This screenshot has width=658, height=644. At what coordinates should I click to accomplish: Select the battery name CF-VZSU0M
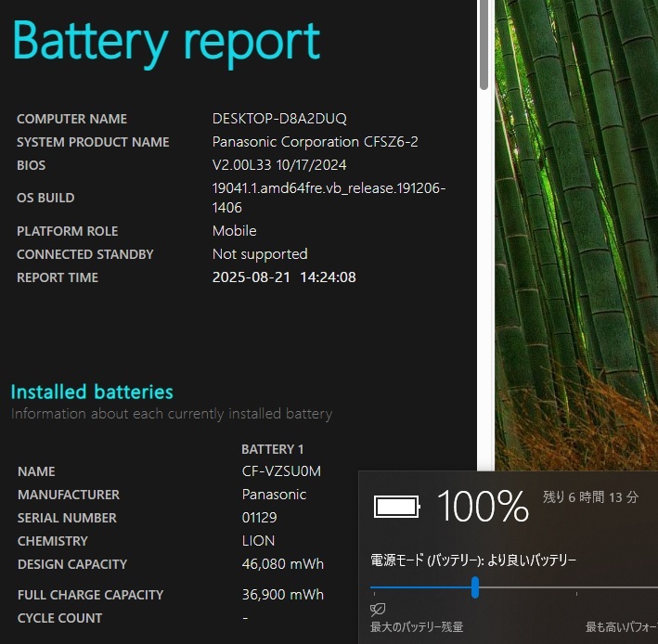click(281, 471)
